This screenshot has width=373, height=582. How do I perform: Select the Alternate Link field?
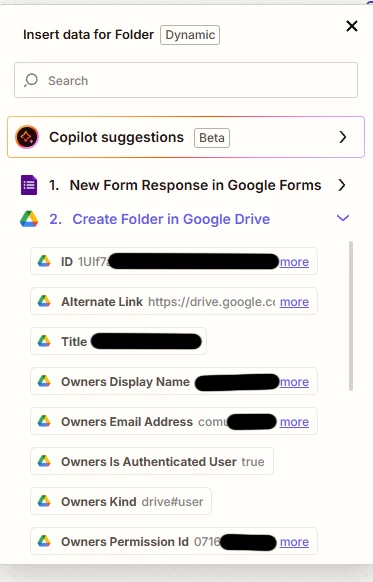click(x=174, y=301)
